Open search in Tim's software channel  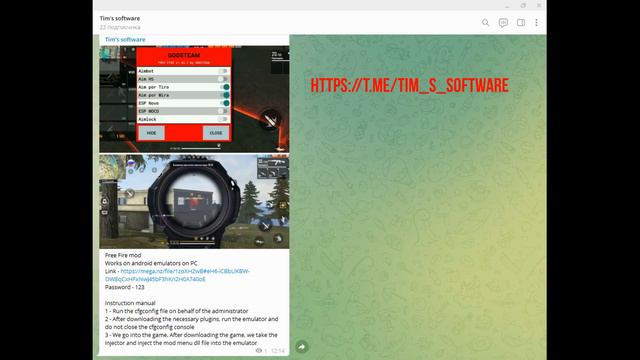point(485,22)
